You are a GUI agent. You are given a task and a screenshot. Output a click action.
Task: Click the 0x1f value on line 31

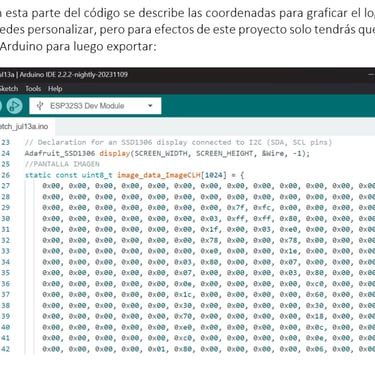pos(209,229)
